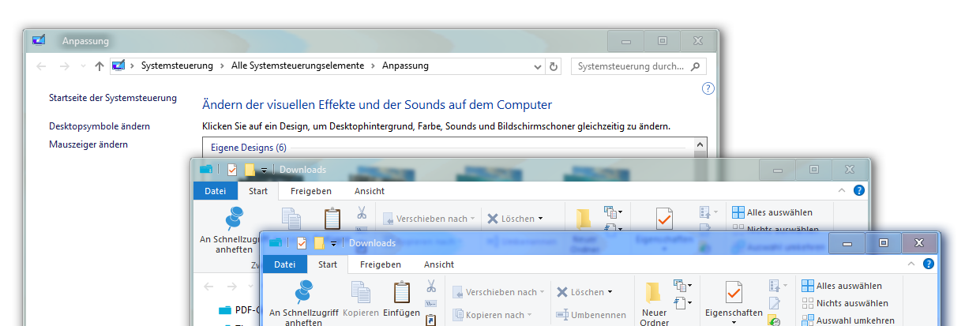Open the Datei menu in front window

pos(284,264)
